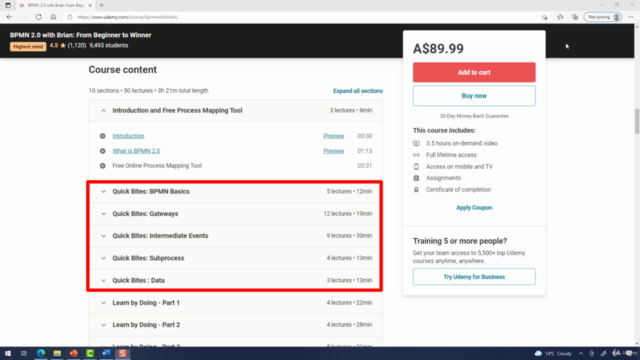Click Free Online Process Mapping Tool lecture text
The image size is (640, 360).
157,166
